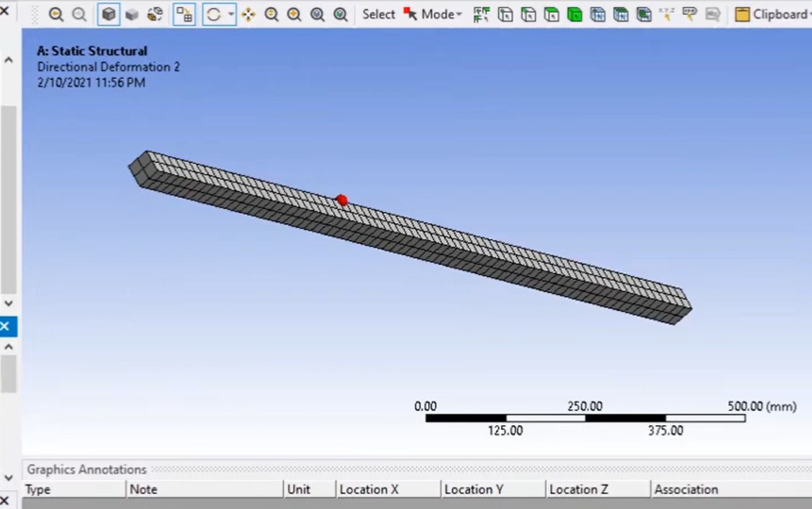Open the Select menu

(x=378, y=13)
